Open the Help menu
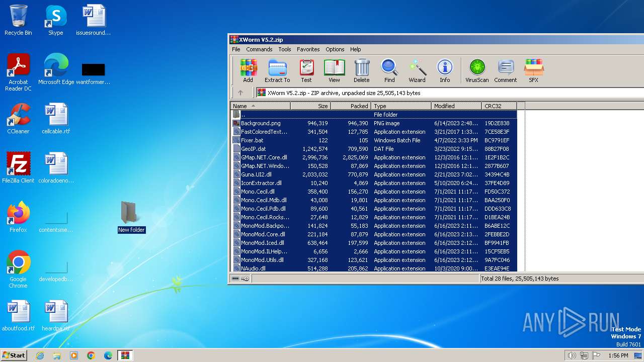 [x=356, y=49]
